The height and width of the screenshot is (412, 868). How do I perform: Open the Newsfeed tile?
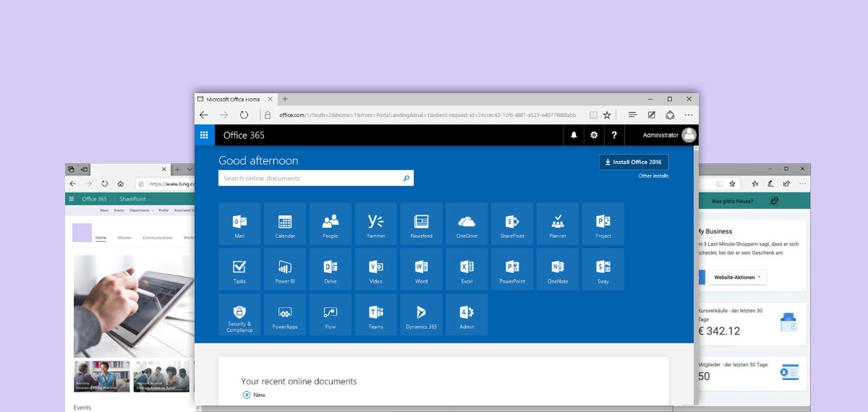tap(421, 223)
